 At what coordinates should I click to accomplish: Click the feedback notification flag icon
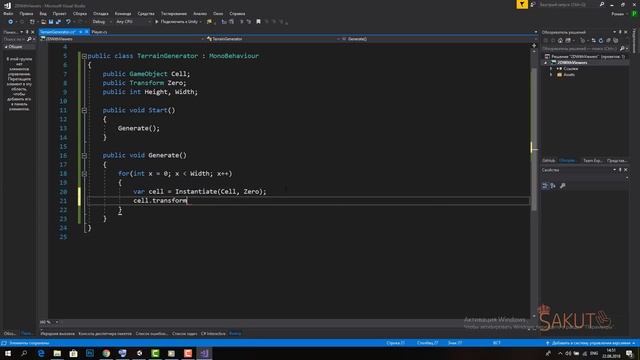click(x=522, y=4)
